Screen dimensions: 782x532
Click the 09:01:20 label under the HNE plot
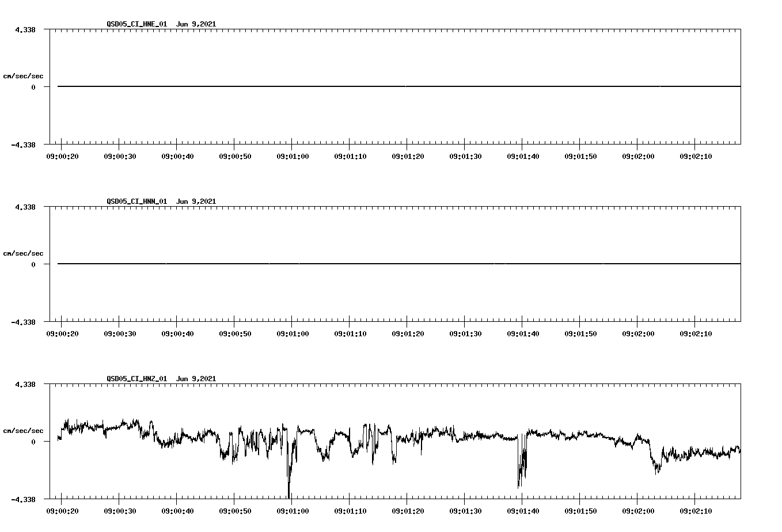coord(408,157)
